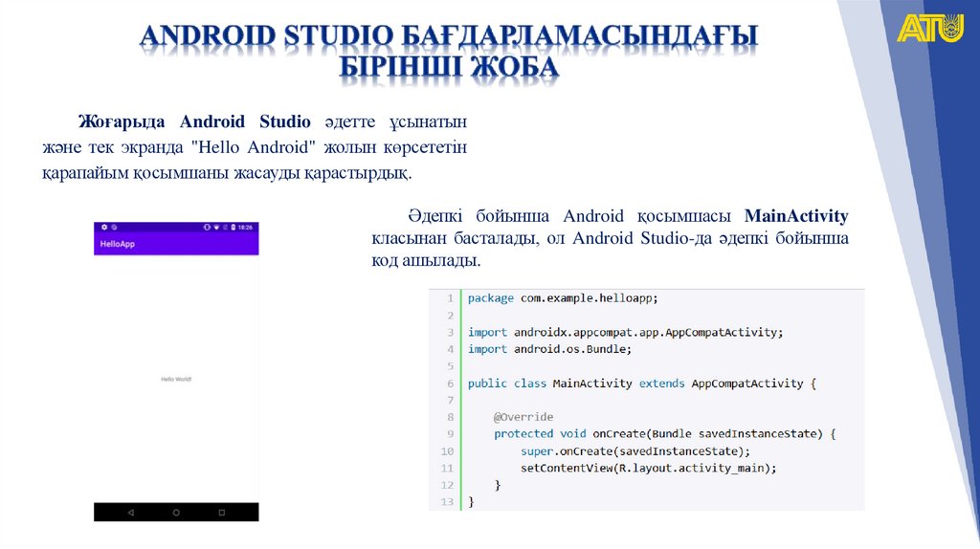Click the protected void onCreate line
Screen dimensions: 980x549
pyautogui.click(x=664, y=434)
